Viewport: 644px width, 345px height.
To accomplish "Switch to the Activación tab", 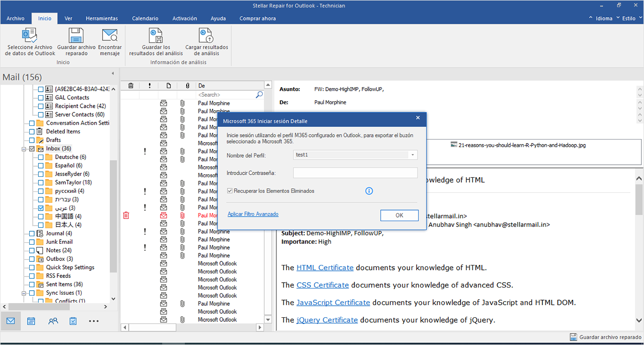I will [185, 19].
